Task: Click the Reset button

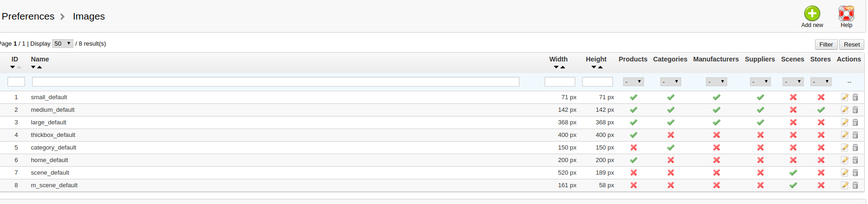Action: coord(852,44)
